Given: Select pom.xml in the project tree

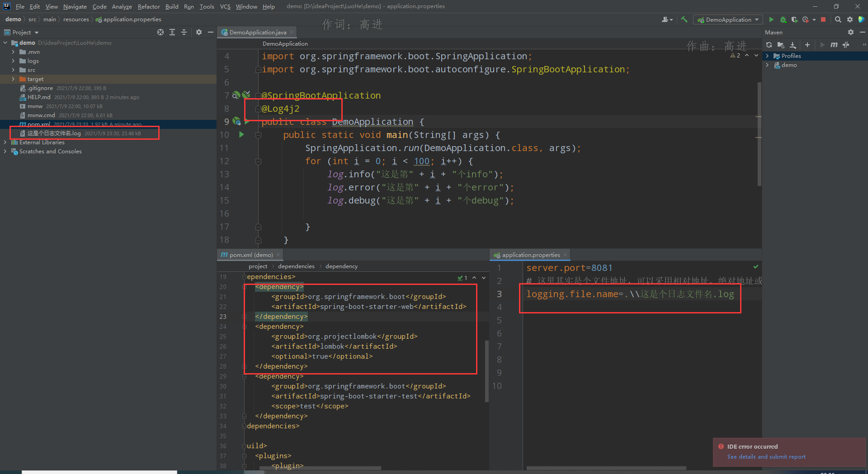Looking at the screenshot, I should pos(38,124).
